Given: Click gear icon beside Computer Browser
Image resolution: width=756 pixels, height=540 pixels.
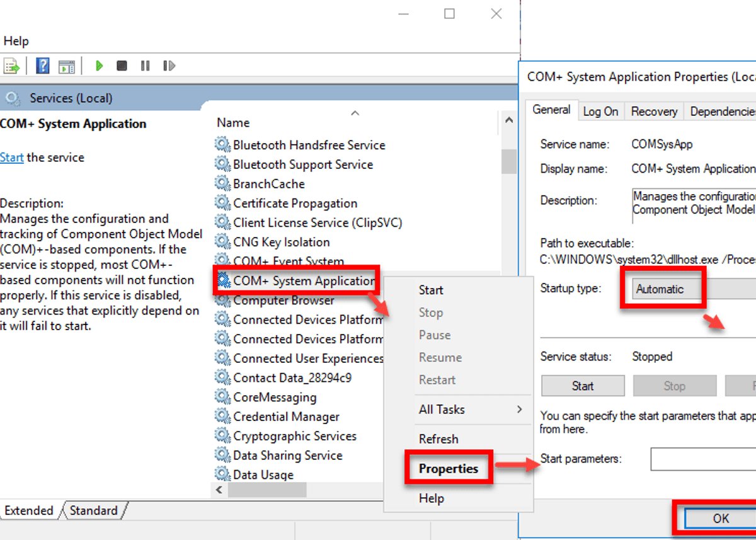Looking at the screenshot, I should click(x=223, y=301).
